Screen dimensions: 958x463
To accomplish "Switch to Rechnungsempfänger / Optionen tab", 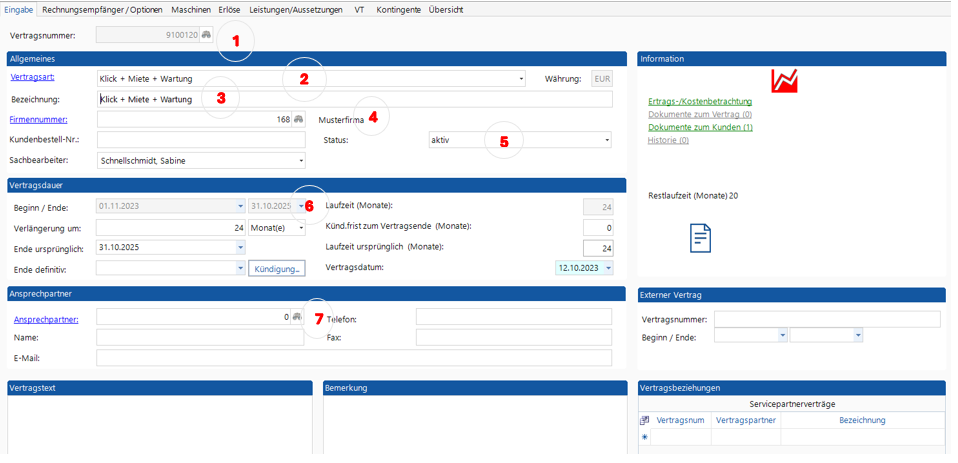I will pos(102,9).
